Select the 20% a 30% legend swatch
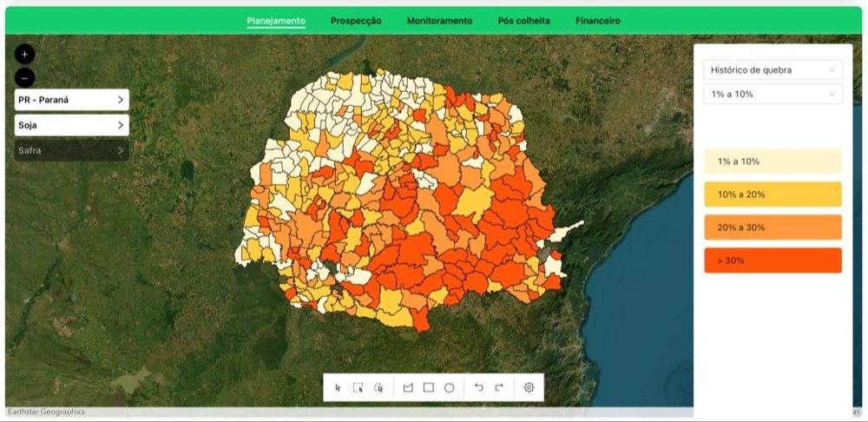Viewport: 868px width, 422px height. [773, 227]
